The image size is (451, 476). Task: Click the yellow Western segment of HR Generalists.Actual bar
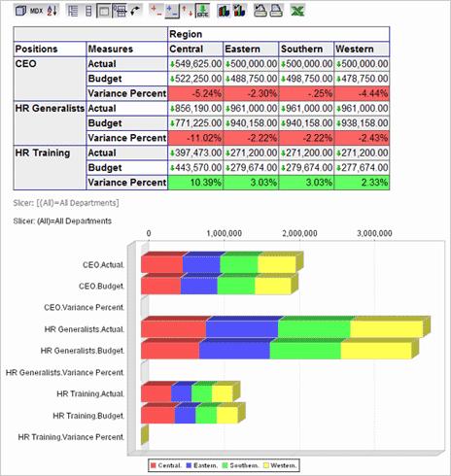pyautogui.click(x=387, y=329)
